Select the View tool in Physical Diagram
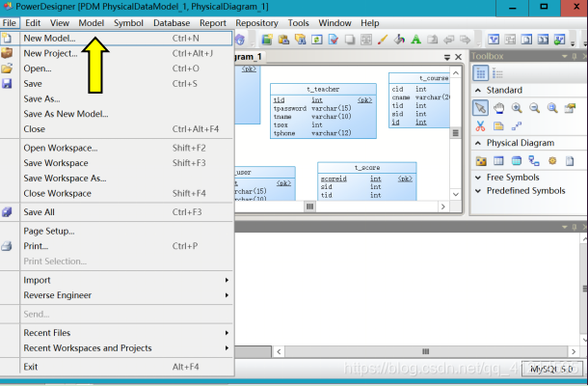Screen dimensions: 588x386 click(x=517, y=161)
